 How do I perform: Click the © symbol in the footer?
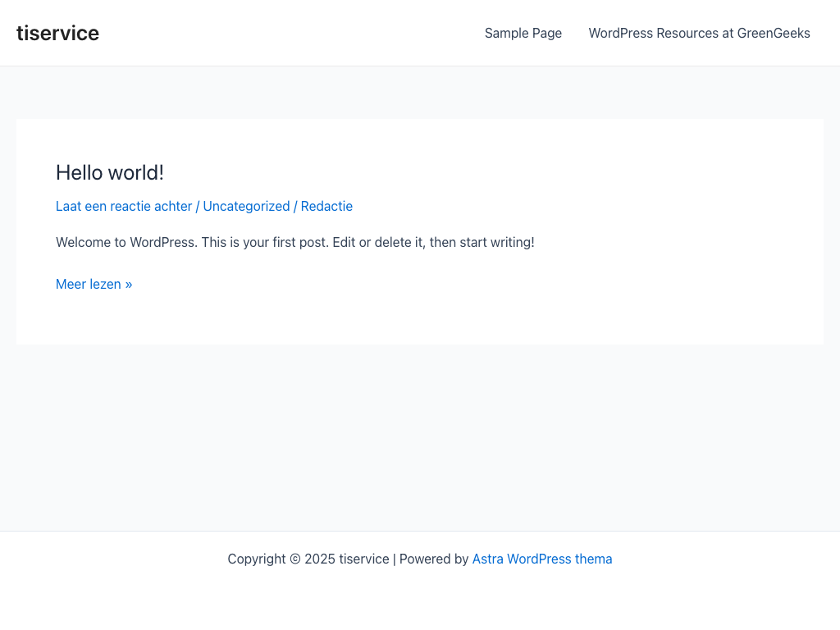coord(294,559)
